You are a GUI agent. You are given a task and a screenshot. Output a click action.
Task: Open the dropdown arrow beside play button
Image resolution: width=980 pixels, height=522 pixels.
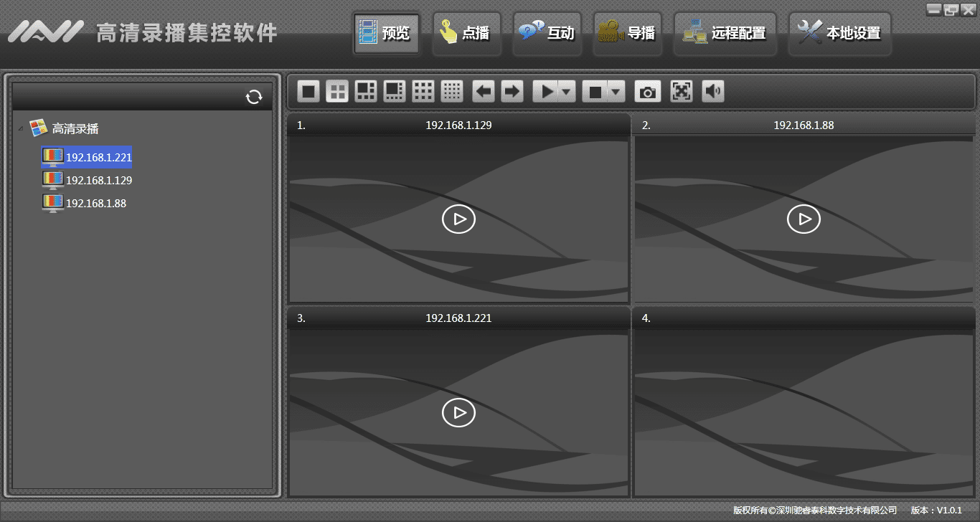[x=567, y=92]
